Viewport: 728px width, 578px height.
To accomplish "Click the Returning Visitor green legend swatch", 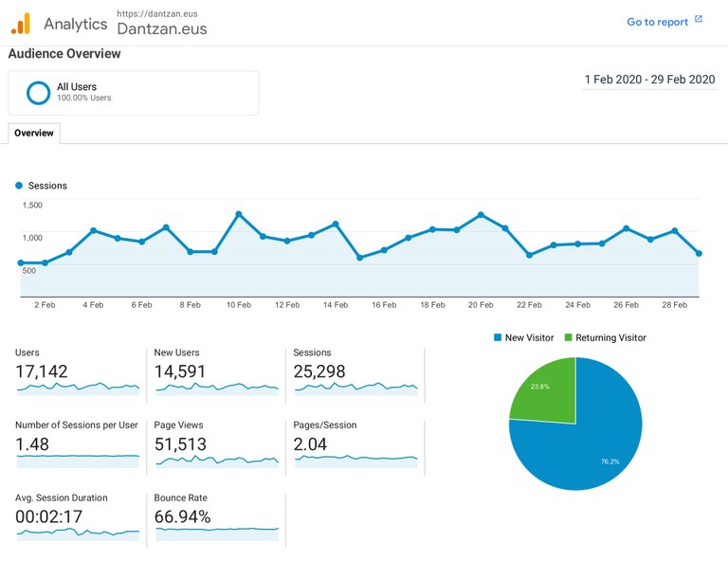I will point(569,337).
